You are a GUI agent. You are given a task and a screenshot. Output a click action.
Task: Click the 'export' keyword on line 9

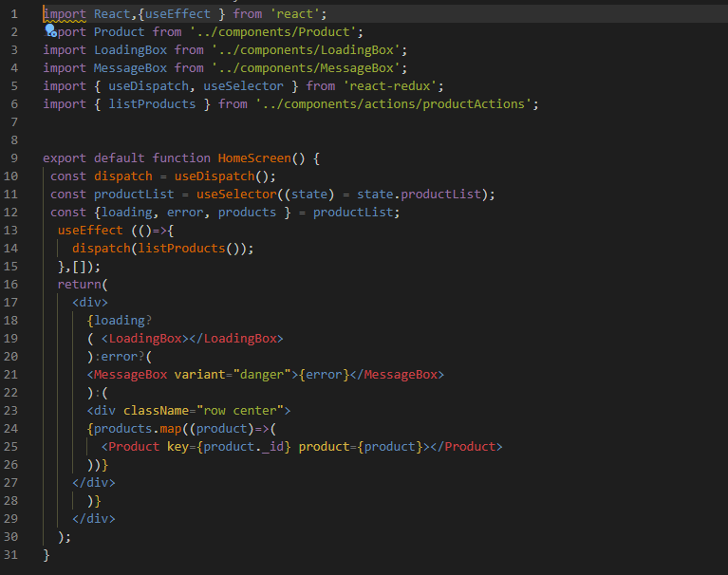[x=65, y=158]
